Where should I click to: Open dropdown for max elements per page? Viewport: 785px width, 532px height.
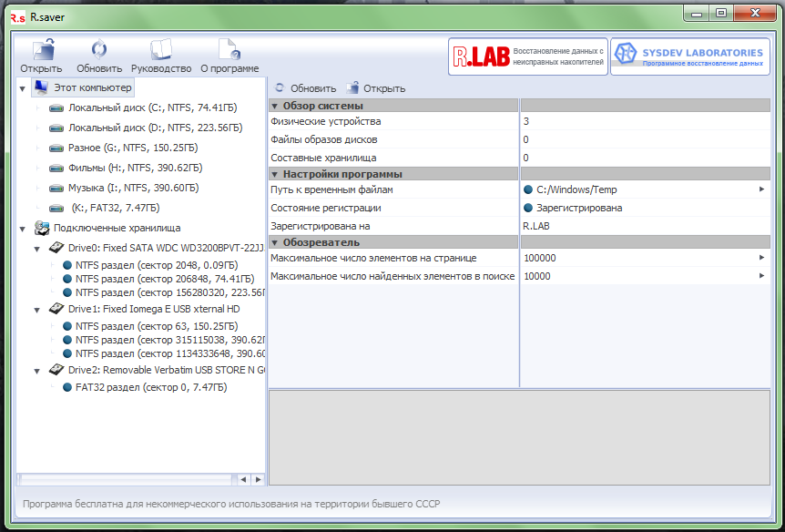(761, 258)
